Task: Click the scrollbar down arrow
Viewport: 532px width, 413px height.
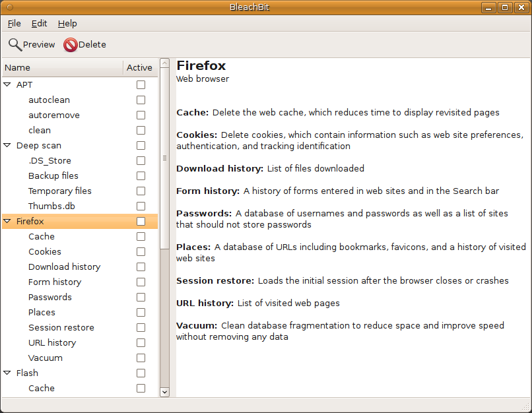Action: pyautogui.click(x=164, y=392)
